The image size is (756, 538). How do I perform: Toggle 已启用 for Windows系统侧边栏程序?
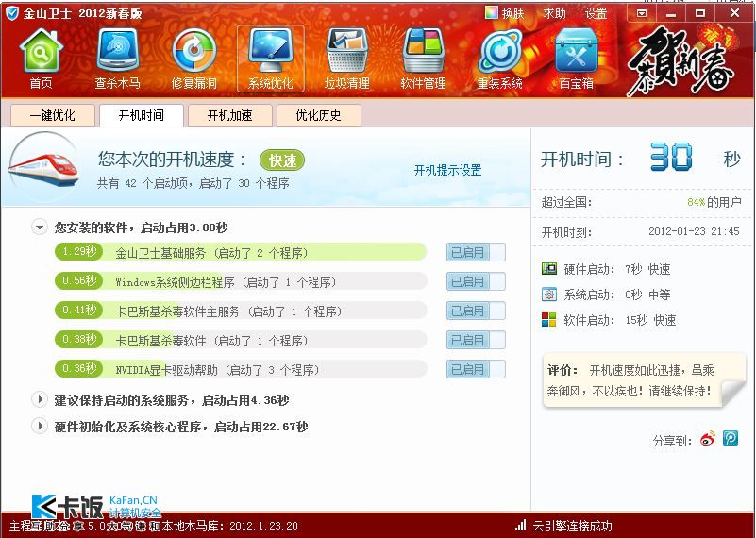(x=476, y=281)
